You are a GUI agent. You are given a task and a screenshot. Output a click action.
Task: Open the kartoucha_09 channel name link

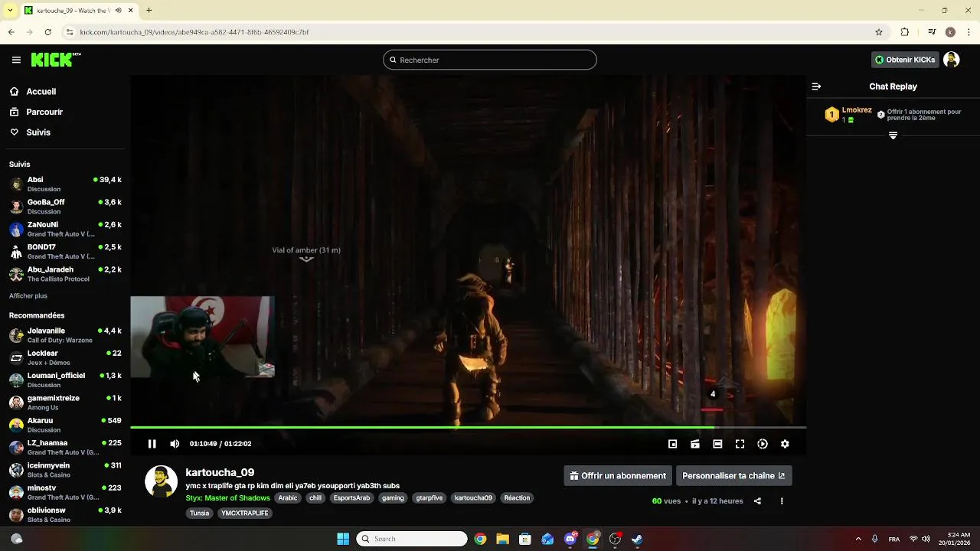(x=220, y=472)
